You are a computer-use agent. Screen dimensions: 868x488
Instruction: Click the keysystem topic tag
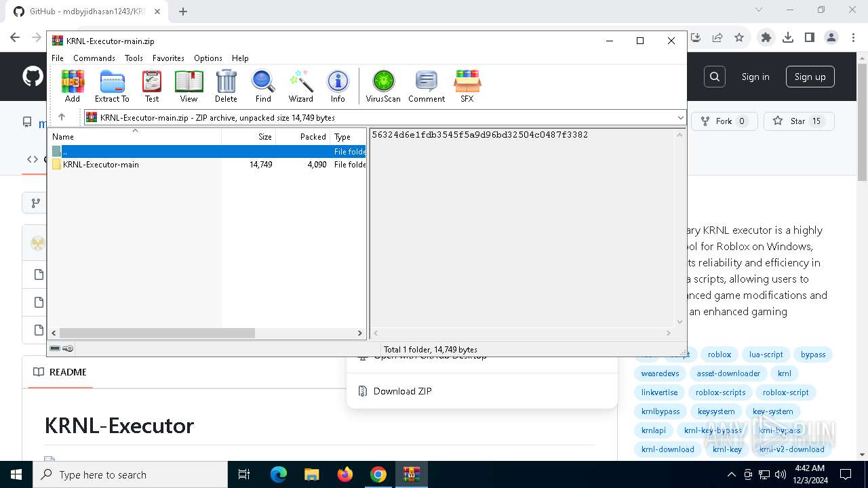tap(716, 411)
